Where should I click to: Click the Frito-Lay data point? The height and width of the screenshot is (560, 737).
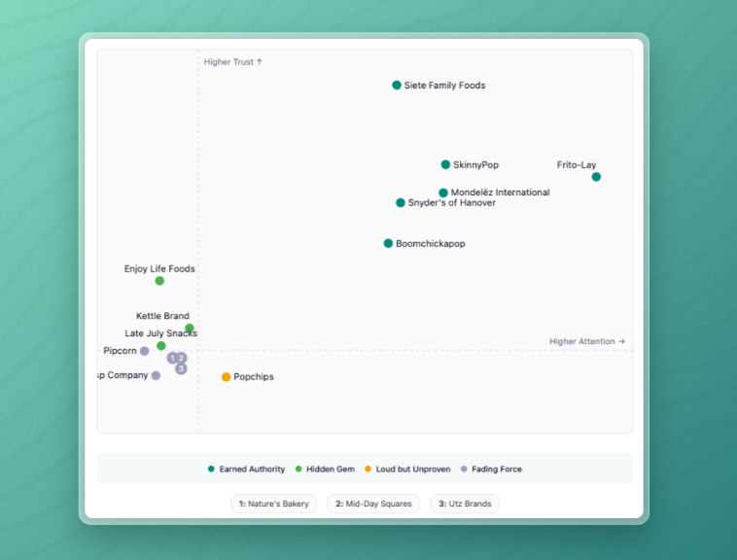tap(596, 177)
